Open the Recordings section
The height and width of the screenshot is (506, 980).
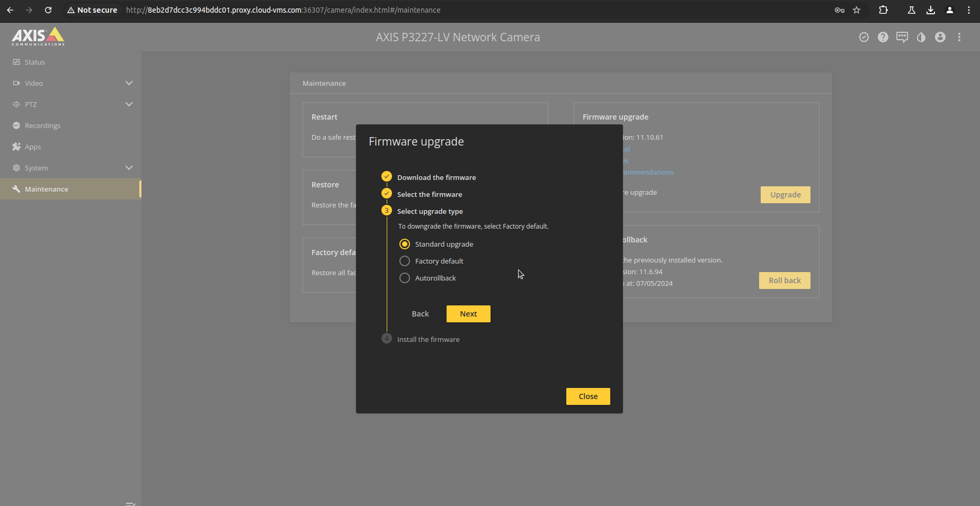tap(42, 125)
